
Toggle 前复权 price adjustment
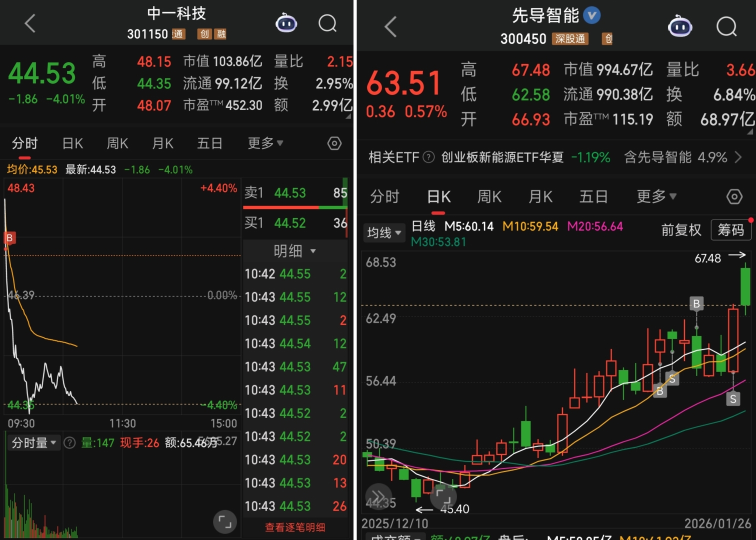681,230
